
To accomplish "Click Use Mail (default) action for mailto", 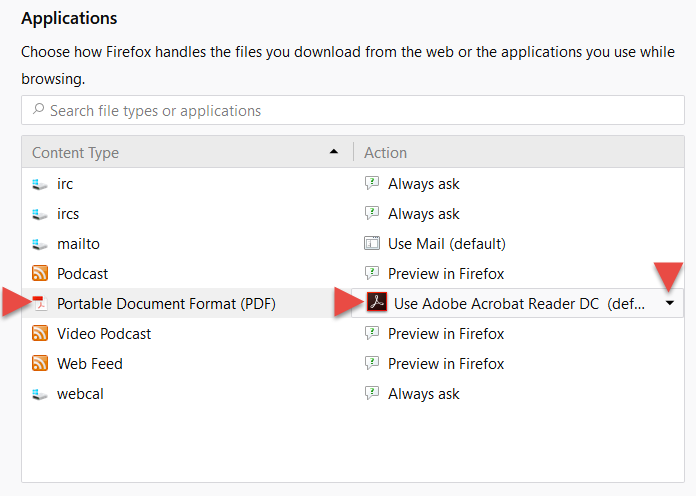I will pyautogui.click(x=447, y=244).
